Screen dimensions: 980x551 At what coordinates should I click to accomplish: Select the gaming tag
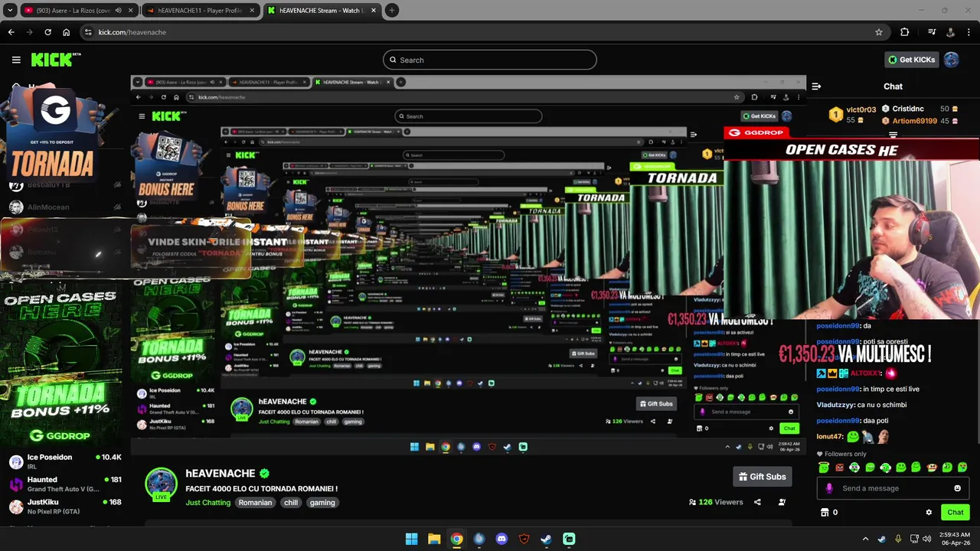point(322,503)
